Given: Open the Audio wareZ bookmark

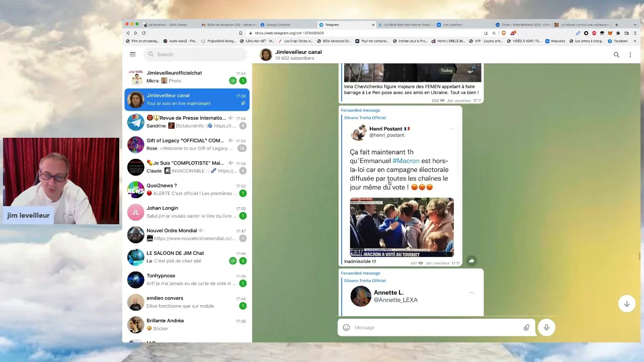Looking at the screenshot, I should pos(181,41).
